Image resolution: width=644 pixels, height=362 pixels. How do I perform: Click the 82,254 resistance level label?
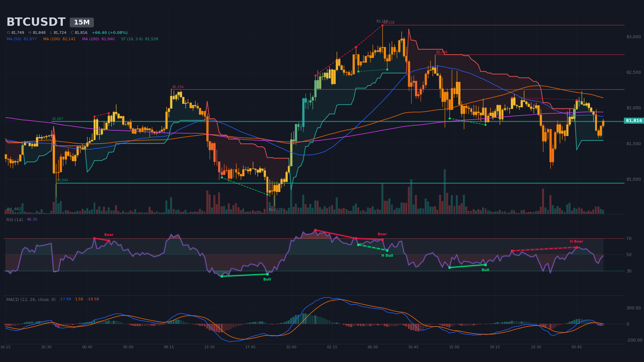(x=178, y=87)
